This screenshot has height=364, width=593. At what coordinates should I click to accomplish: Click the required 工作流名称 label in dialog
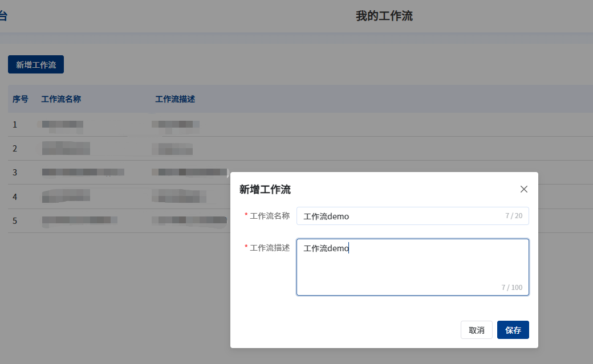[269, 216]
